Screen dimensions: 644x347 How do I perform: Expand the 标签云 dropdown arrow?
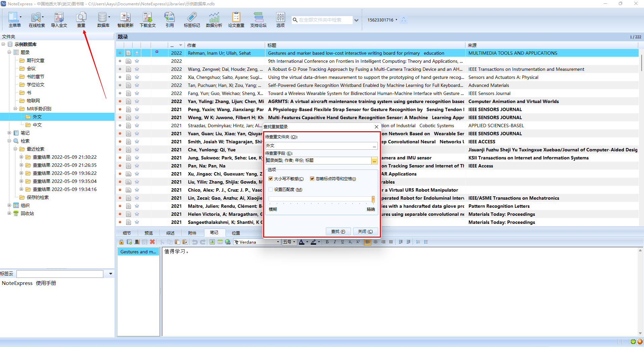coord(110,274)
